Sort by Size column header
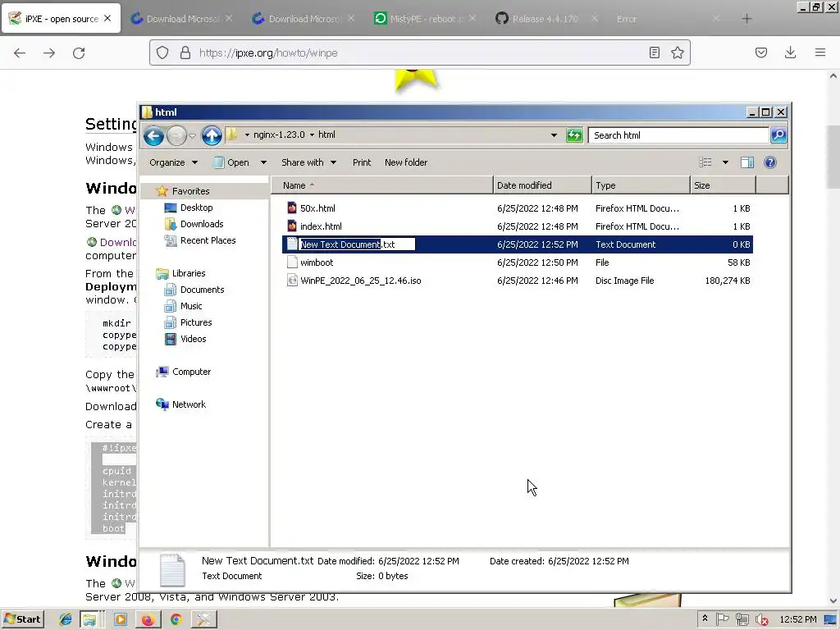 click(723, 185)
